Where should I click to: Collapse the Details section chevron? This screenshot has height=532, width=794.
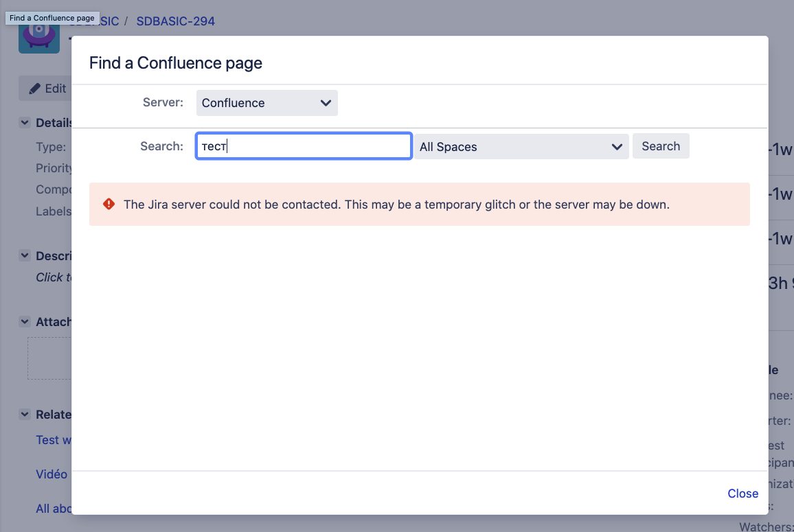25,122
